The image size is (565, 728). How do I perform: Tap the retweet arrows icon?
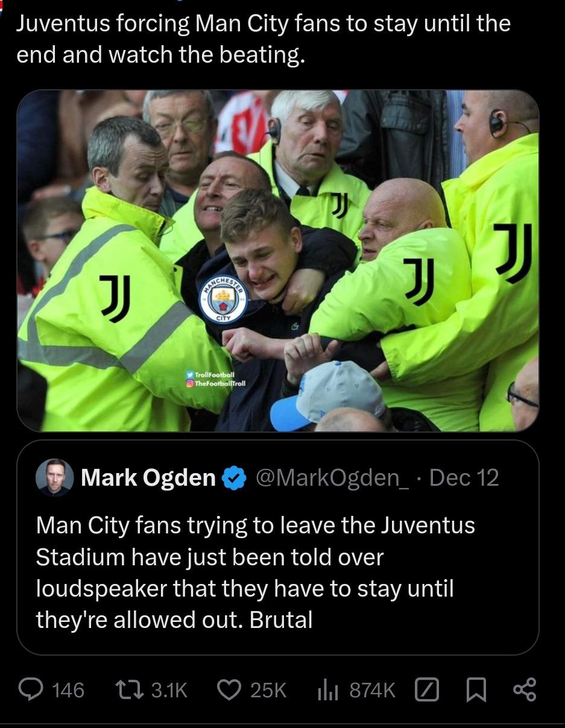128,690
